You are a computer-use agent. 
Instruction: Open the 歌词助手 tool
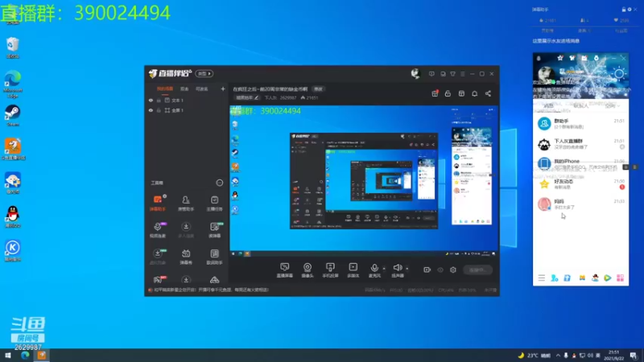[214, 257]
